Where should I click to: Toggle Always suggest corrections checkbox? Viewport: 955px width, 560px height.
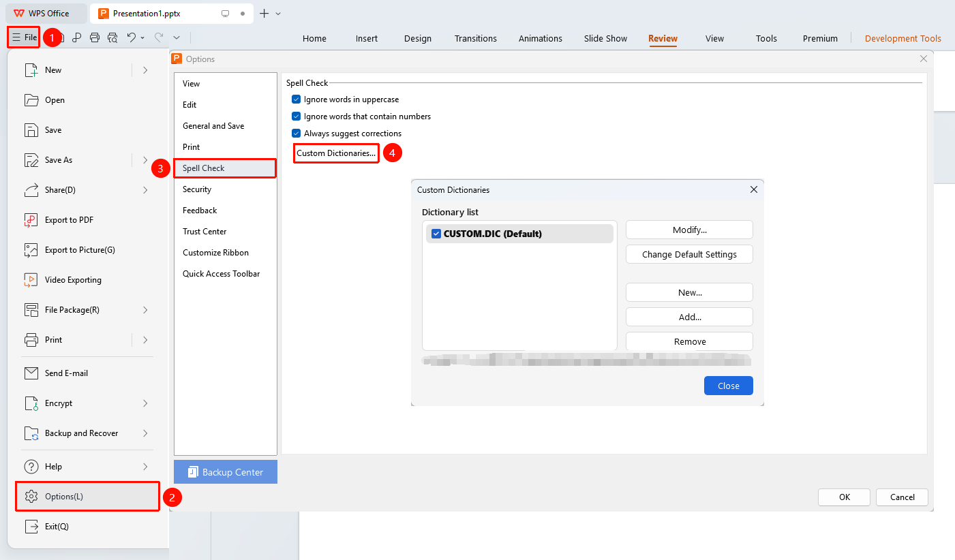point(296,134)
